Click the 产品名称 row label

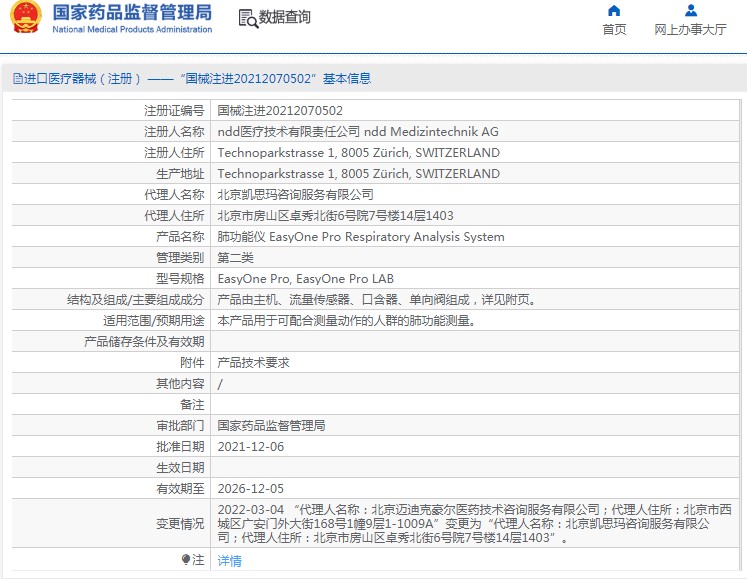180,236
